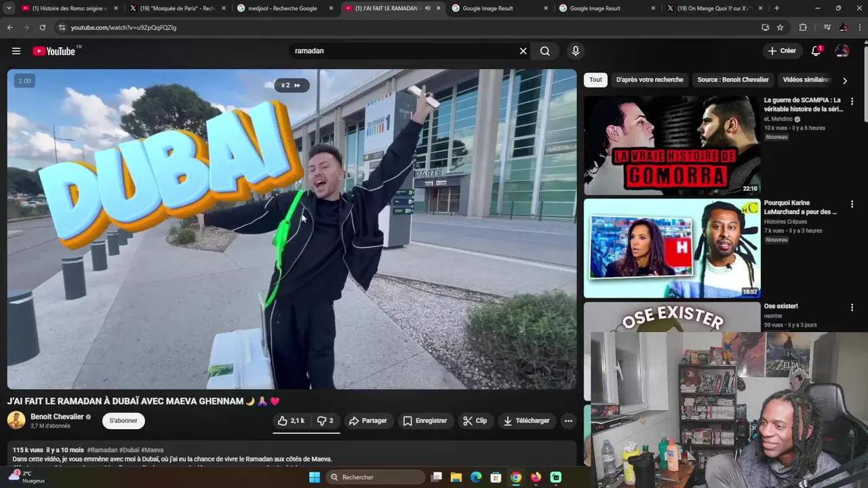The image size is (868, 488).
Task: Download the video with Télécharger
Action: pos(527,421)
